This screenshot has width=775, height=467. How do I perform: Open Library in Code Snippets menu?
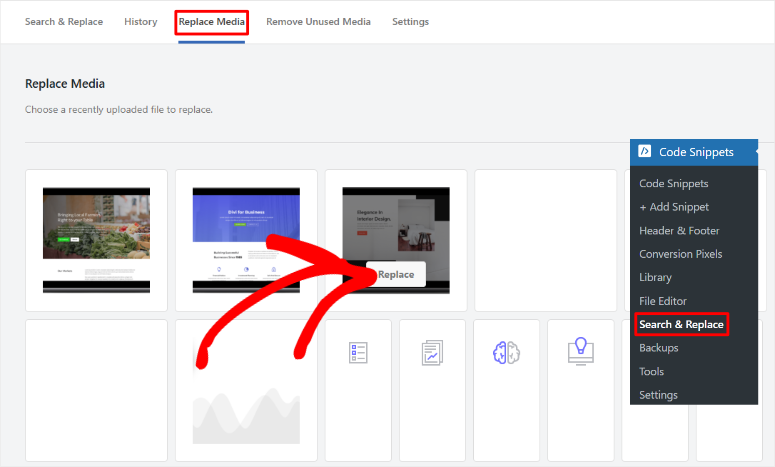(655, 278)
